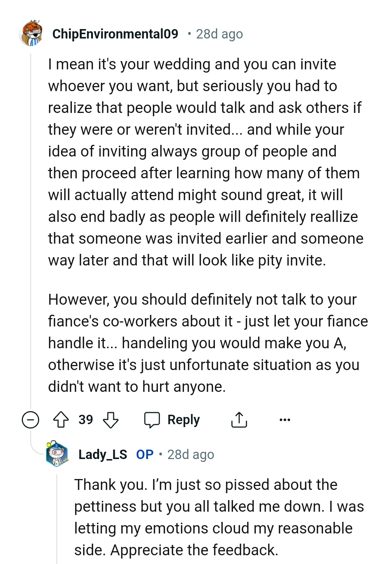Click the vertical thread line beside the top comment
Image resolution: width=392 pixels, height=564 pixels.
click(x=30, y=218)
